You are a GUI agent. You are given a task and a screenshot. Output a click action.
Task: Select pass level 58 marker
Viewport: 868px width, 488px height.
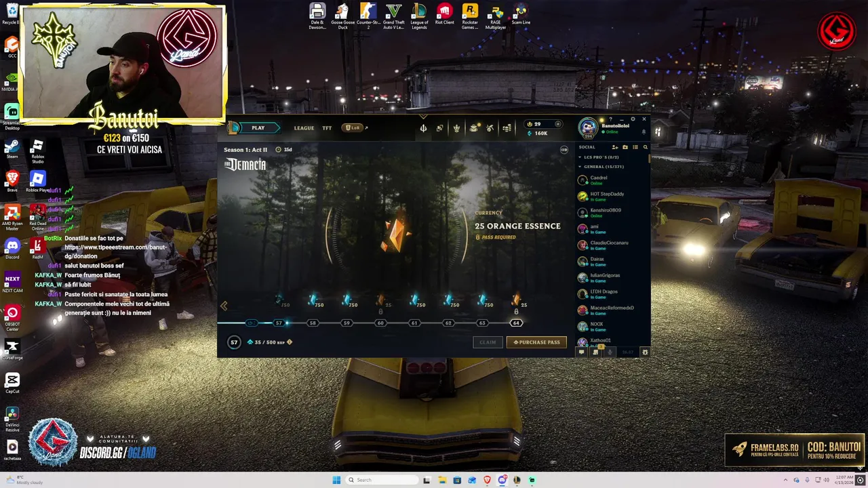[x=313, y=323]
